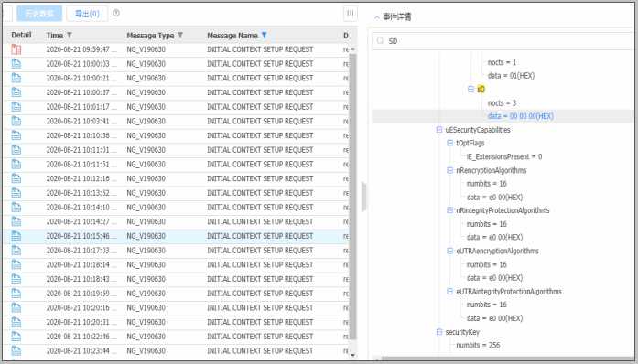This screenshot has width=638, height=364.
Task: Select the 'data = 01(HEX)' tree row
Action: (511, 76)
